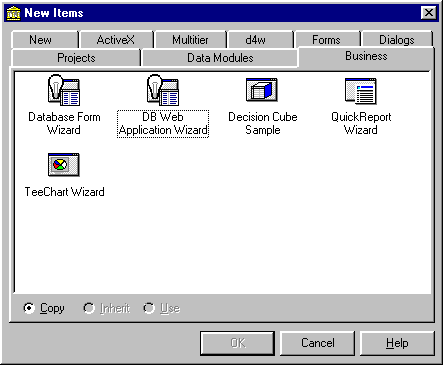Select the Use radio button
Screen dimensions: 443x365
click(x=149, y=308)
